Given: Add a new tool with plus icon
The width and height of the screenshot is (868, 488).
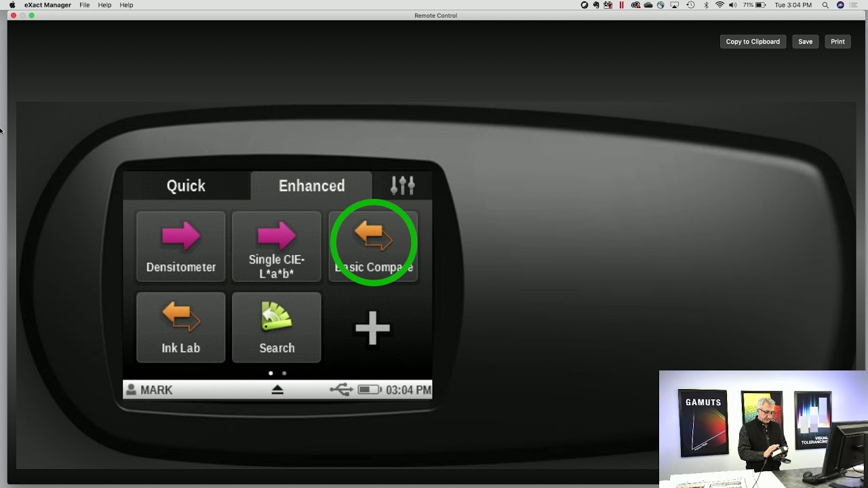Looking at the screenshot, I should click(373, 328).
